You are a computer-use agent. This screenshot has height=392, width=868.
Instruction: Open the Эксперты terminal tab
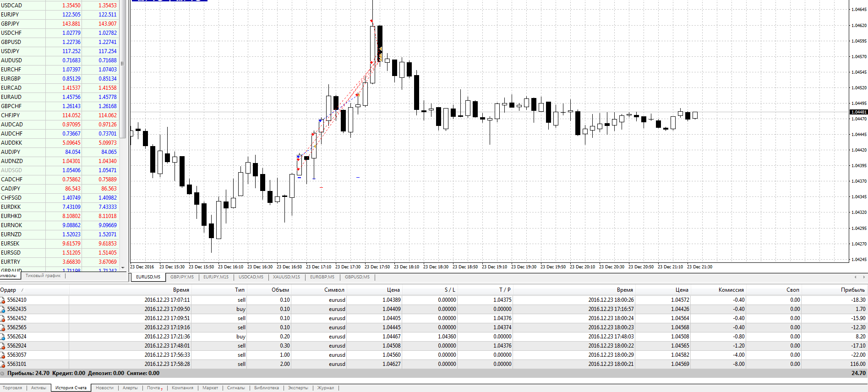tap(298, 388)
